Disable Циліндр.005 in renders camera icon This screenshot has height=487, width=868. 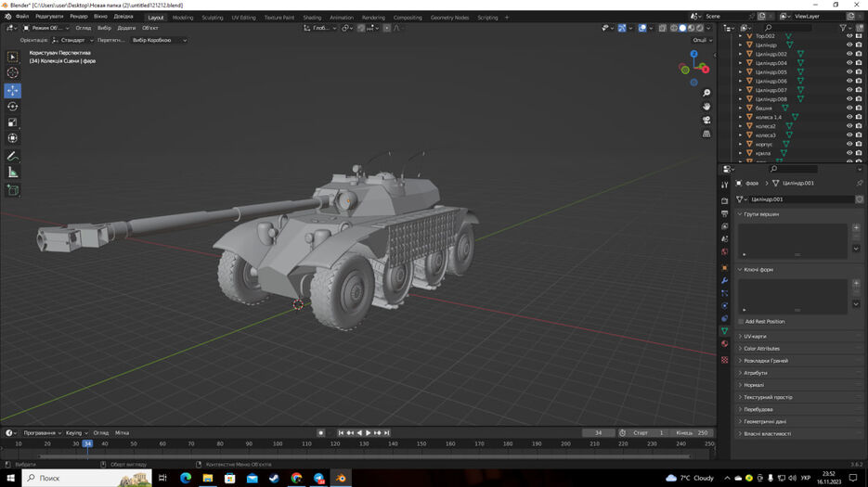(x=859, y=72)
